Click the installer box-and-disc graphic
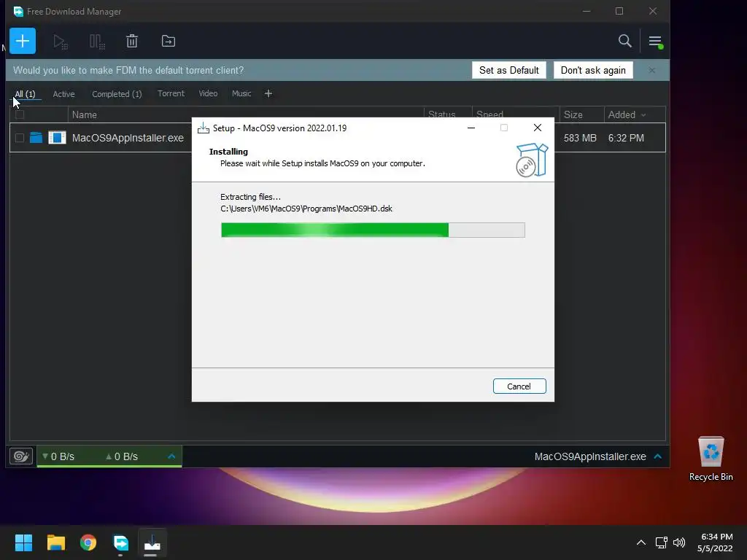 coord(532,160)
